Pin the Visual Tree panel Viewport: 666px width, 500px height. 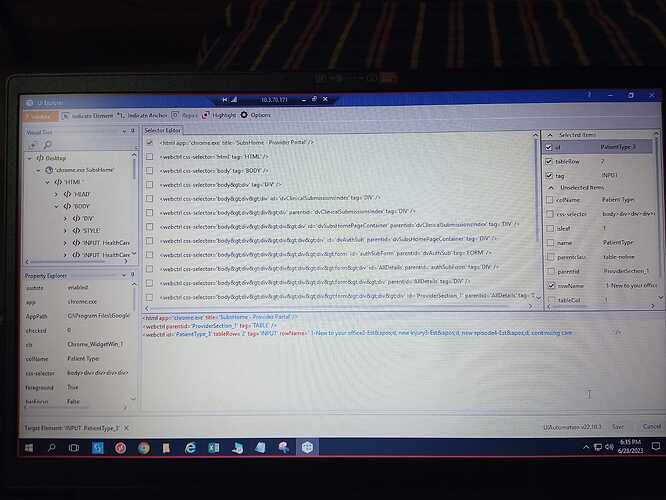[x=133, y=131]
